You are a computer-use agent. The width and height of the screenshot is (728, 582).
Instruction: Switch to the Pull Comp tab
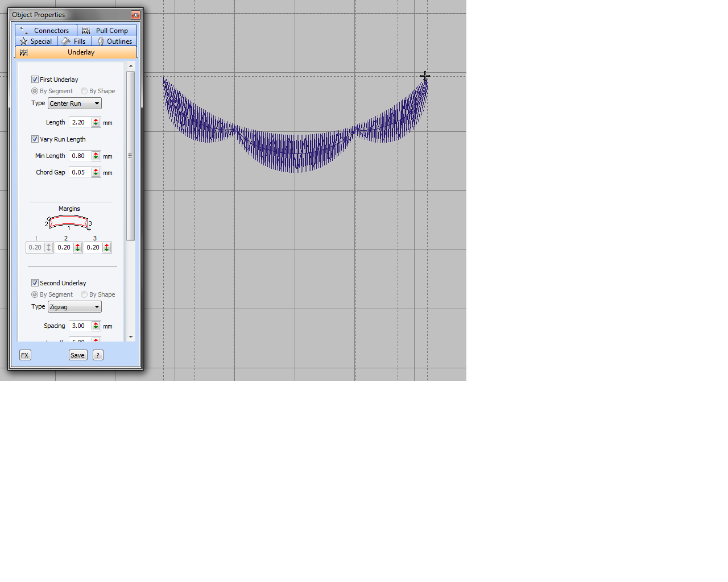coord(107,31)
